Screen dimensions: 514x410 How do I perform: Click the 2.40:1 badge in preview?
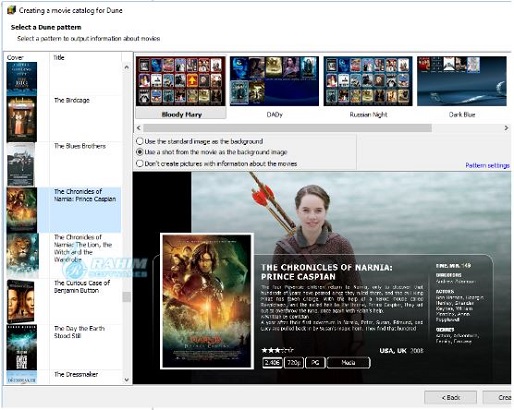coord(272,362)
